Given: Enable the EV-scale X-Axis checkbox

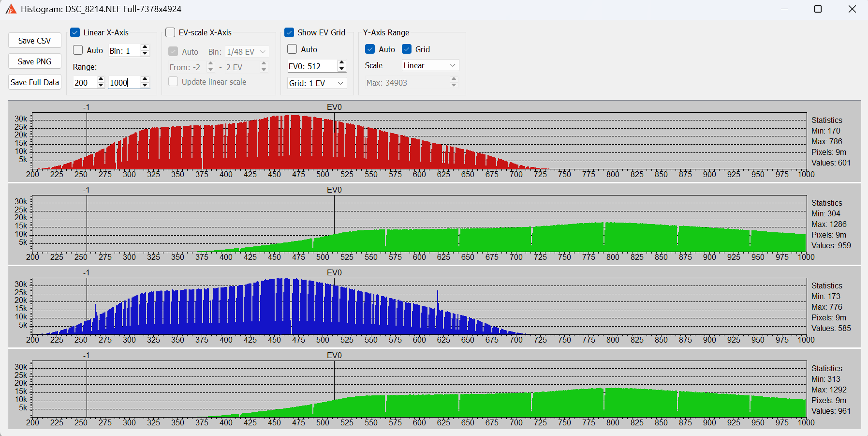Looking at the screenshot, I should click(170, 32).
